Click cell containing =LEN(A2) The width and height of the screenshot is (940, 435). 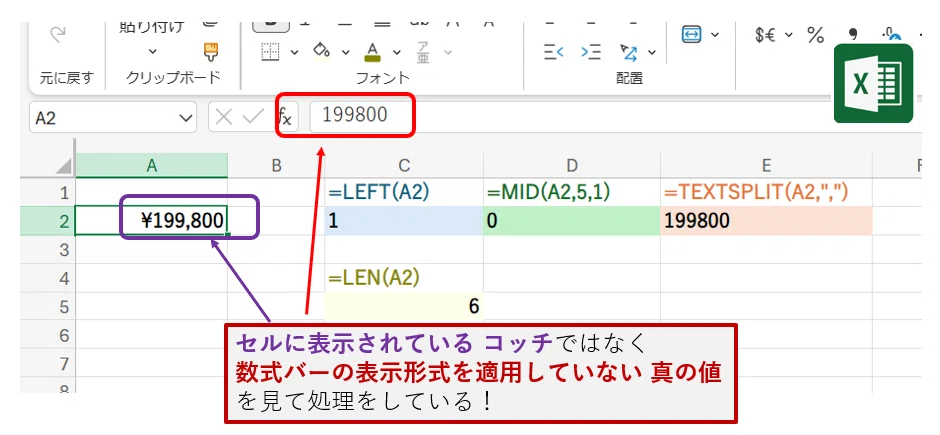point(404,278)
